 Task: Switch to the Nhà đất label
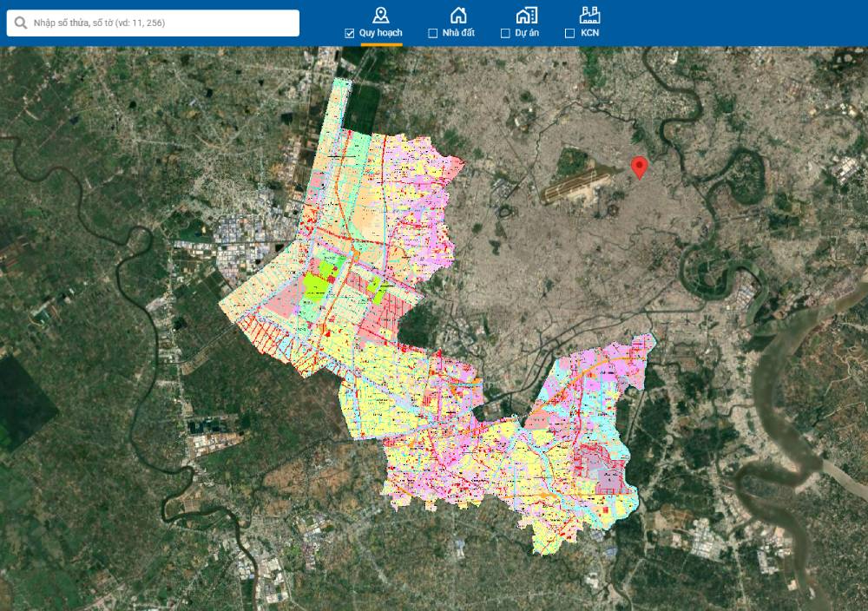click(x=457, y=33)
